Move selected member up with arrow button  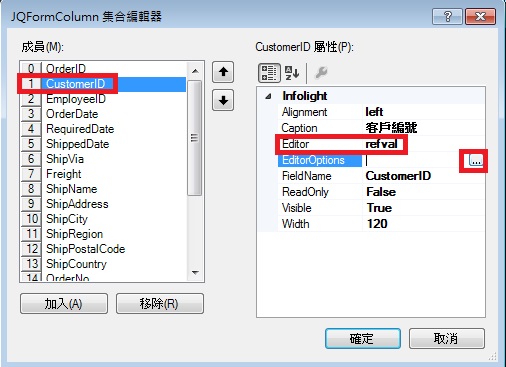click(x=223, y=72)
